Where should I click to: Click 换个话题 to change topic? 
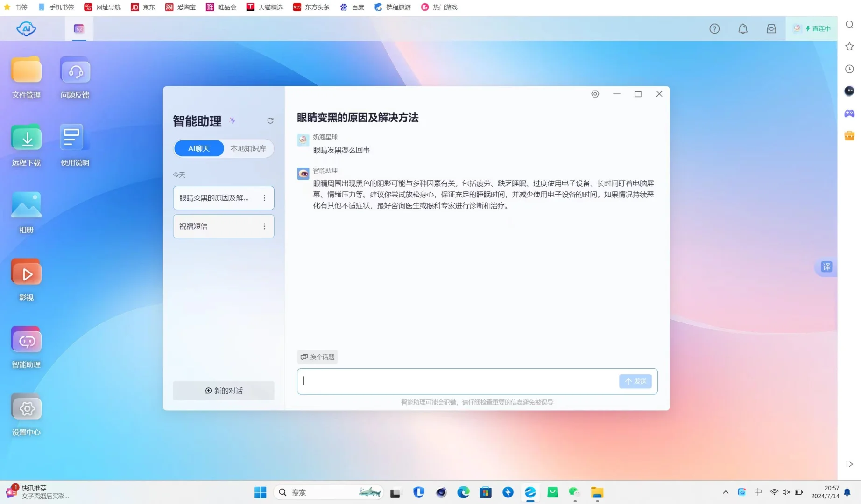[x=317, y=357]
